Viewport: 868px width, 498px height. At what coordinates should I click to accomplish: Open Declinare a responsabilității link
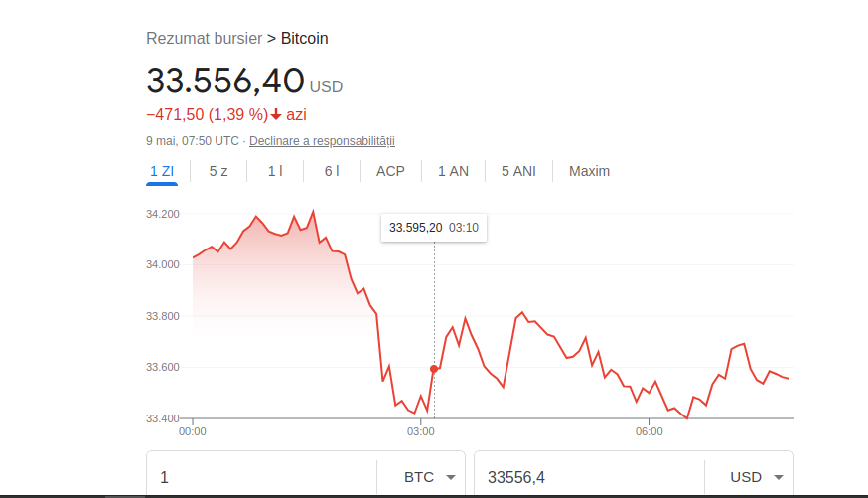322,141
